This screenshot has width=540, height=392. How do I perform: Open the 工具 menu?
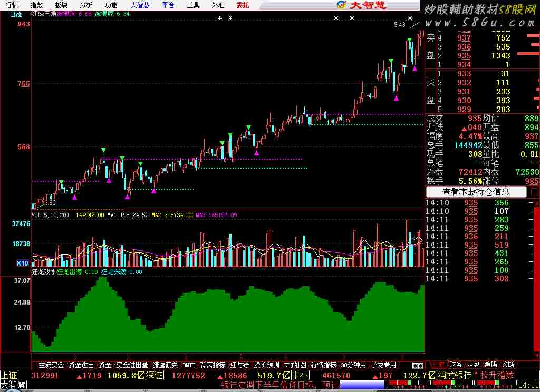coord(193,5)
